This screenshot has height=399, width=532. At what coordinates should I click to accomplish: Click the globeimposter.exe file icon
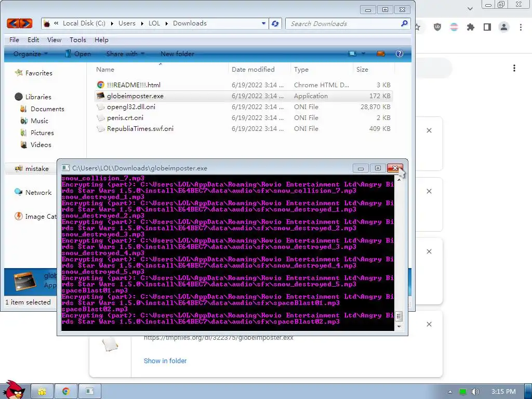(x=100, y=96)
